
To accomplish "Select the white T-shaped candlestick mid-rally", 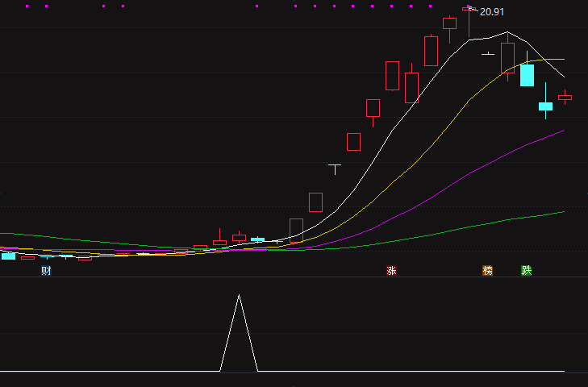I will [x=335, y=169].
